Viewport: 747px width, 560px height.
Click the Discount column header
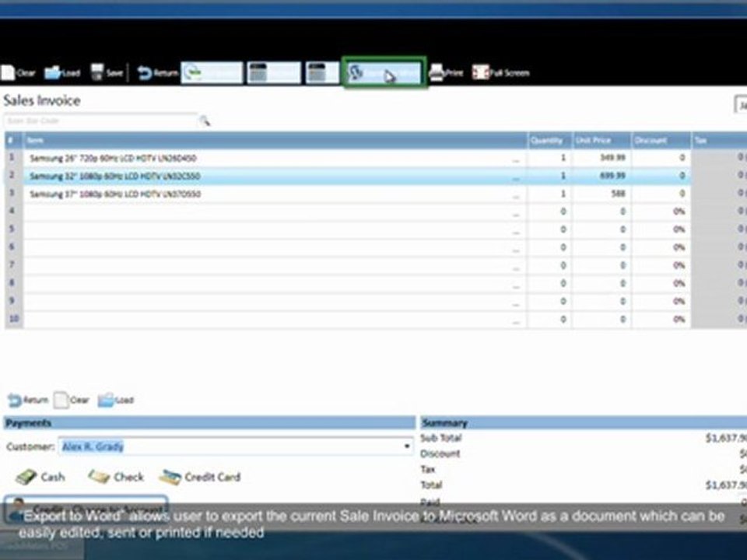(661, 141)
